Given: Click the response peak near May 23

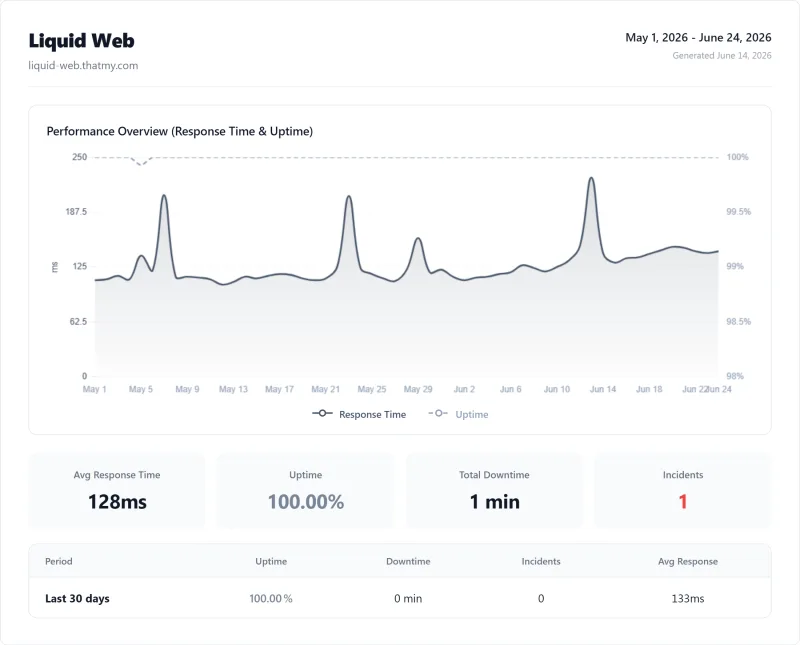Looking at the screenshot, I should point(349,196).
